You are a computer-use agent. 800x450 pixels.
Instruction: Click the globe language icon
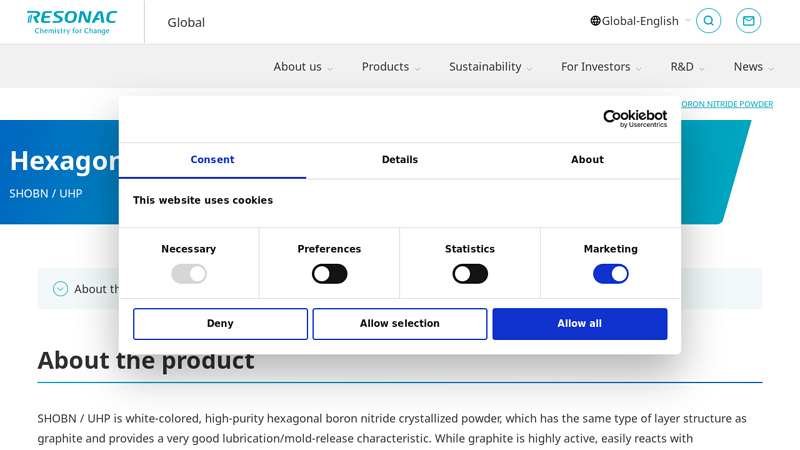click(x=595, y=21)
